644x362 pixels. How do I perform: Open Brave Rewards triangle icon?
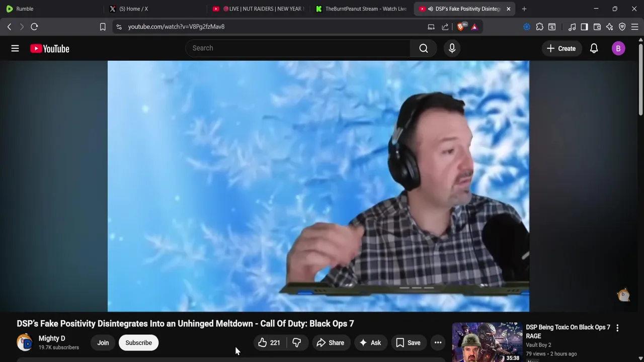[x=474, y=27]
